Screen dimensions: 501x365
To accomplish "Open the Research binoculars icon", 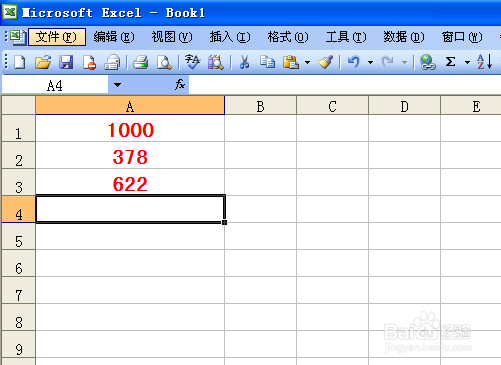I will (216, 62).
